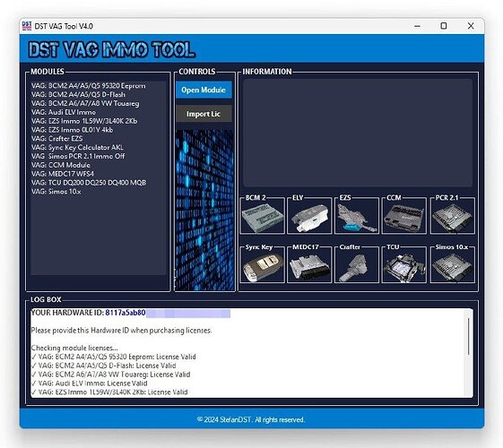Click log line 'BCM2 A4/A5/Q5 95320 Eeprom: License Valid'
The height and width of the screenshot is (448, 503).
(114, 357)
